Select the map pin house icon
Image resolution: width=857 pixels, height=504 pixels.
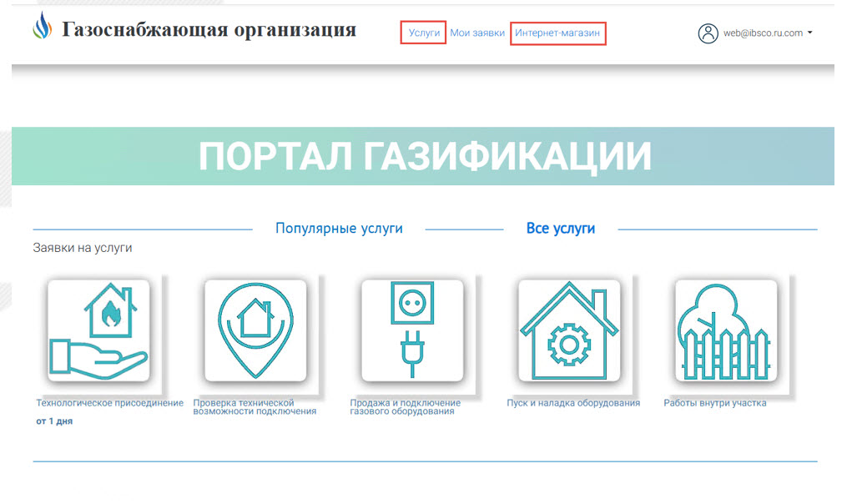(x=256, y=330)
